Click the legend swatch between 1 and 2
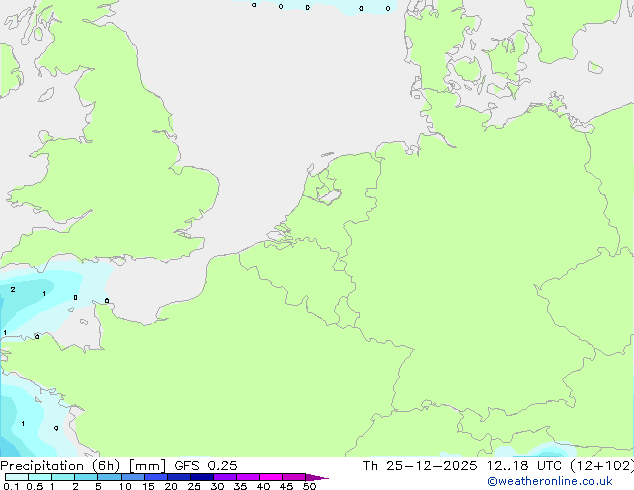Viewport: 634px width, 490px height. coord(63,477)
